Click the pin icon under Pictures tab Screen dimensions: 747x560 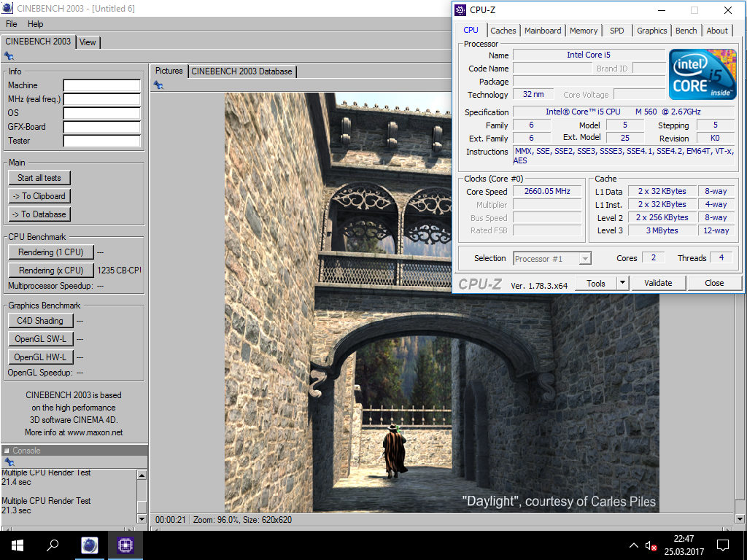tap(158, 85)
